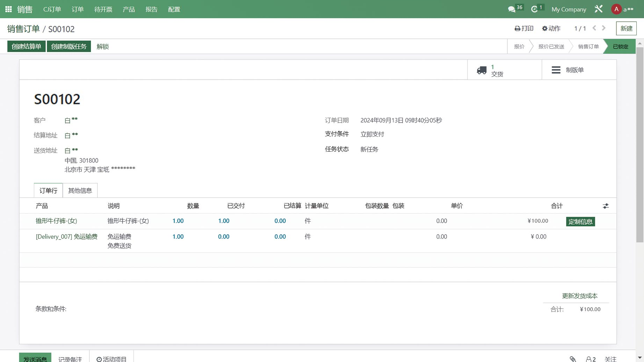This screenshot has width=644, height=362.
Task: Open the conversations chat bubble icon
Action: pos(512,9)
